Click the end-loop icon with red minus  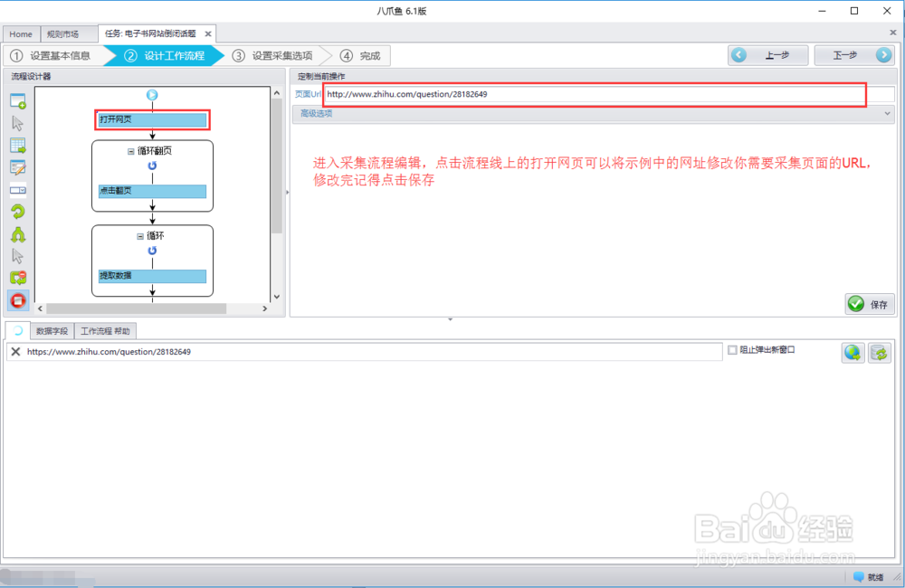18,278
